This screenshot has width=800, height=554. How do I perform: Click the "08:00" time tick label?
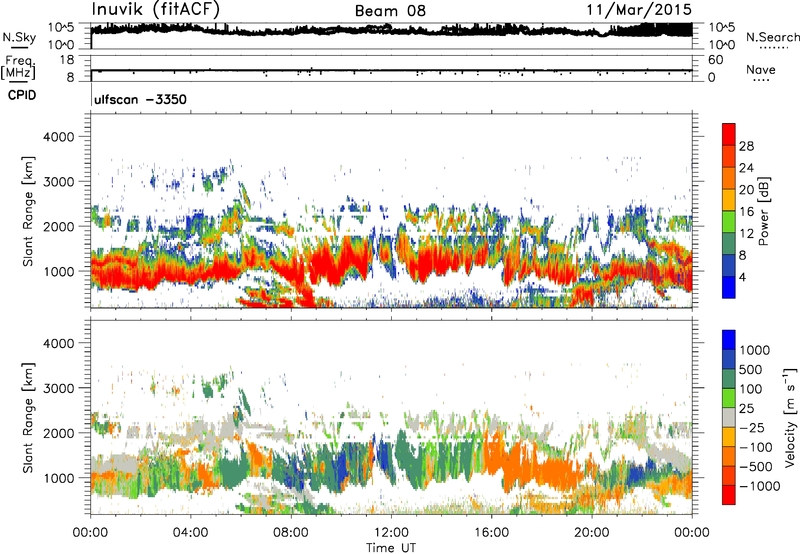coord(291,533)
